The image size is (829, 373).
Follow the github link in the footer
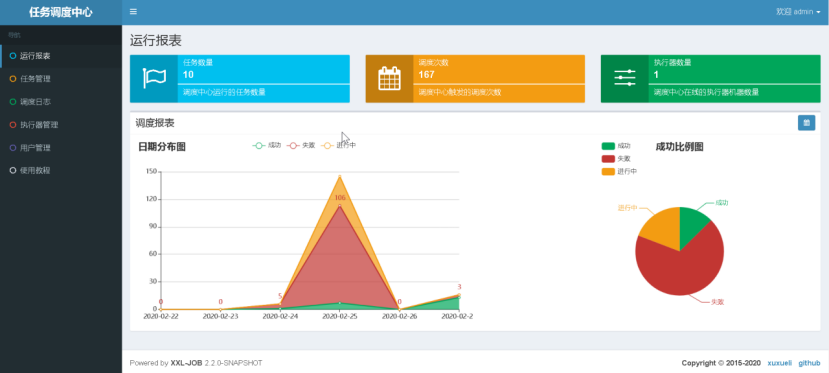tap(809, 363)
